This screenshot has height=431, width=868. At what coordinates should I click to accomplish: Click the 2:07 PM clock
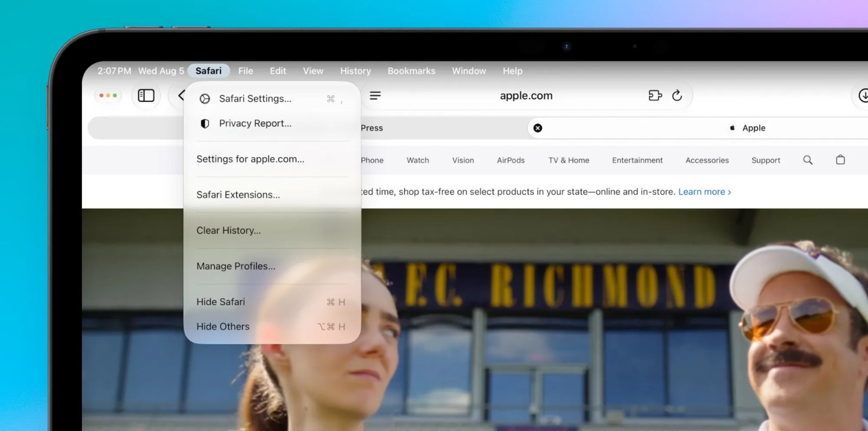(114, 71)
